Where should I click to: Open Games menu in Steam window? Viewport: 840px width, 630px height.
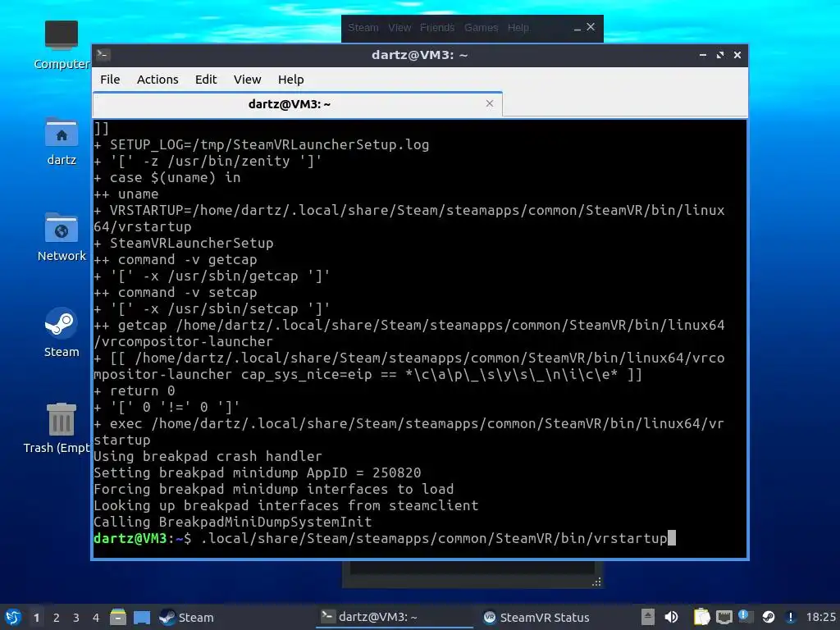point(481,27)
